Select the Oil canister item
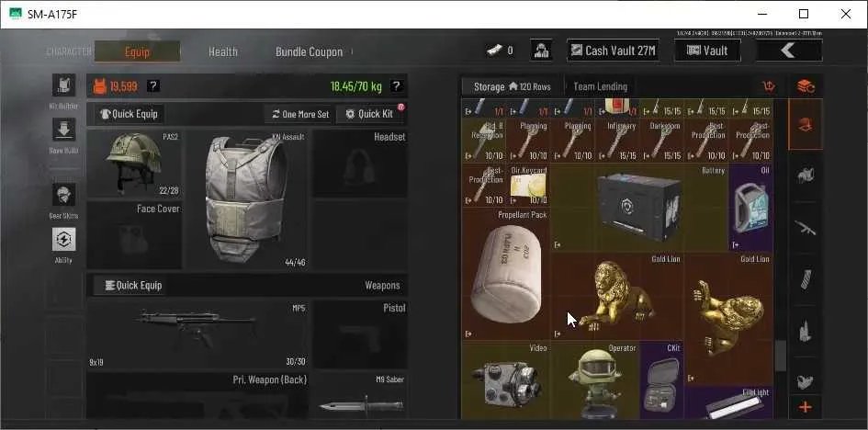868x430 pixels. [751, 208]
